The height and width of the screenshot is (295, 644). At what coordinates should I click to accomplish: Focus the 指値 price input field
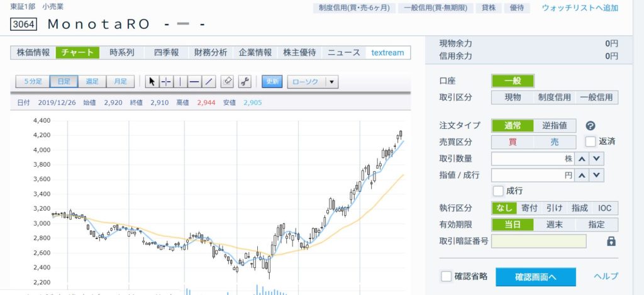[x=533, y=175]
